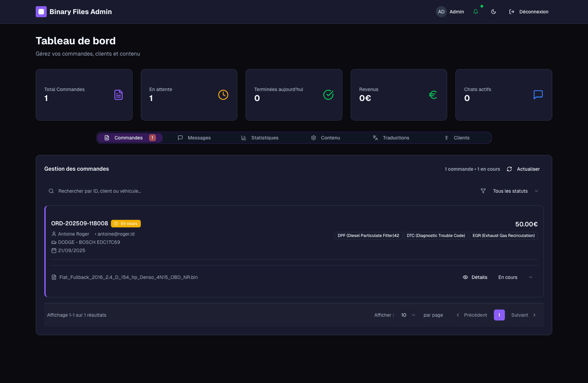Click the Fiat_Fullback .bin file name
Viewport: 588px width, 383px height.
click(128, 277)
